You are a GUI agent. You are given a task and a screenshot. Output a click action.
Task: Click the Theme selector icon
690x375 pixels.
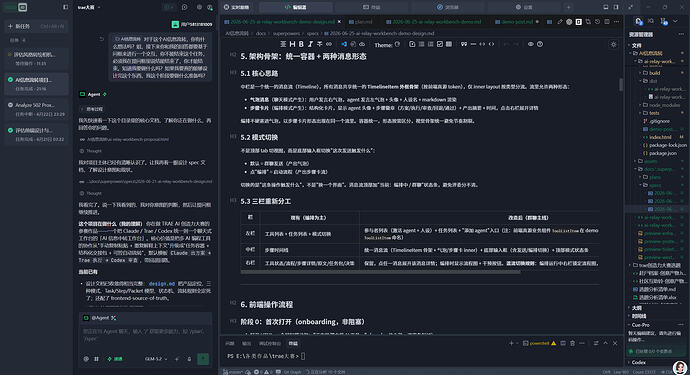click(397, 44)
